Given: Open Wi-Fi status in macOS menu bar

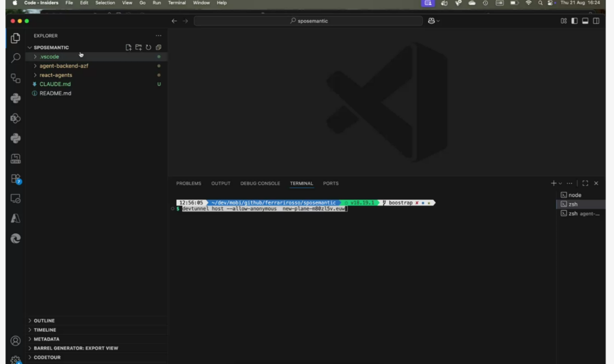Looking at the screenshot, I should (x=528, y=3).
